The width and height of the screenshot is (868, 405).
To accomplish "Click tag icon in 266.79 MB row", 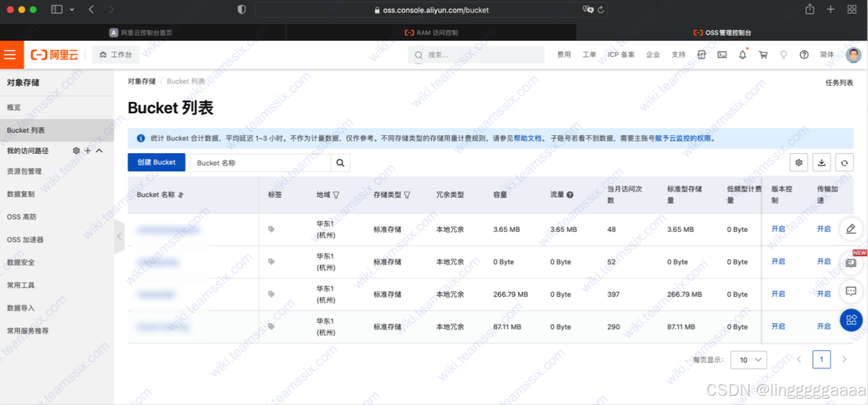I will click(x=272, y=294).
